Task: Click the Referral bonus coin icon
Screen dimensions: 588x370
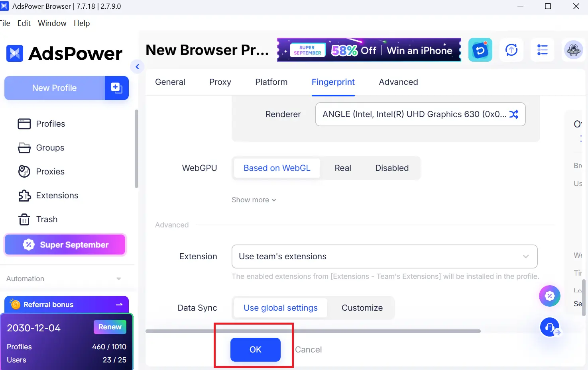Action: tap(15, 304)
